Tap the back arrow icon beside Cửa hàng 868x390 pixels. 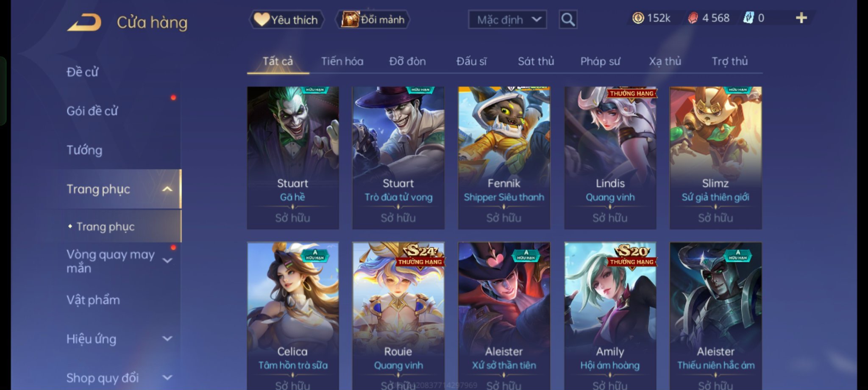(x=84, y=22)
